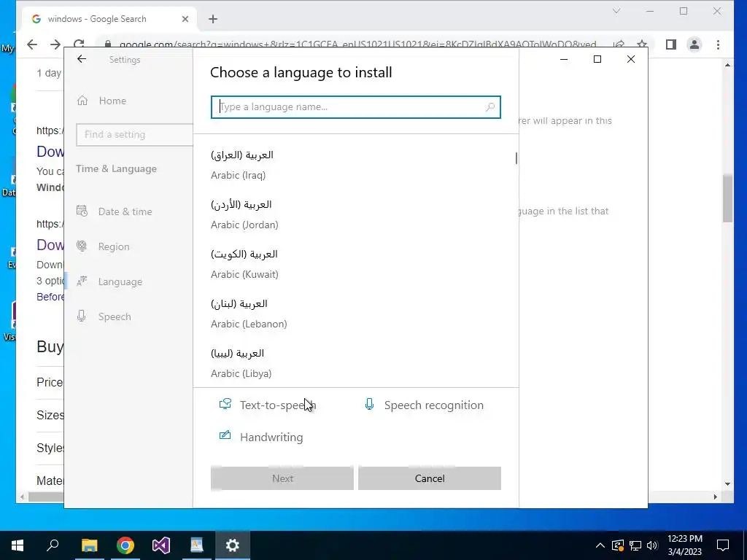The image size is (747, 560).
Task: Open Chrome's three-dot menu
Action: click(x=718, y=44)
